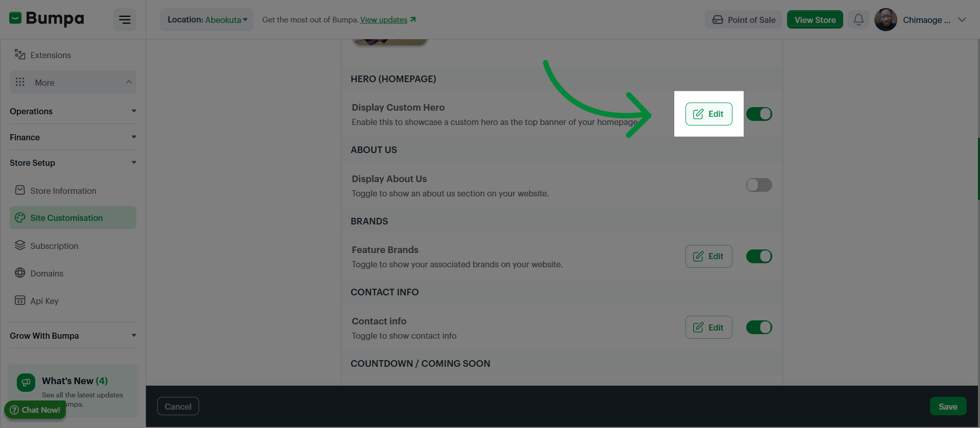Collapse the Store Setup section arrow
This screenshot has width=980, height=428.
tap(134, 163)
